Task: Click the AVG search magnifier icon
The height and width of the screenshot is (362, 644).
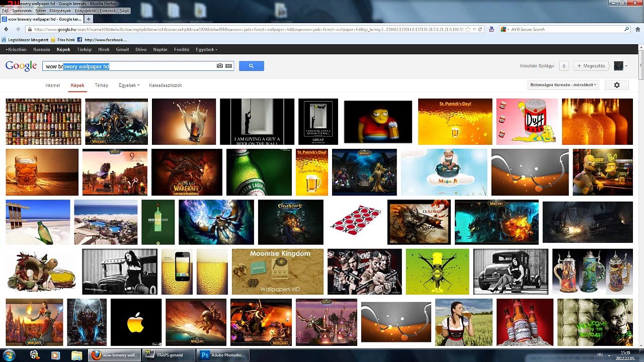Action: click(627, 29)
